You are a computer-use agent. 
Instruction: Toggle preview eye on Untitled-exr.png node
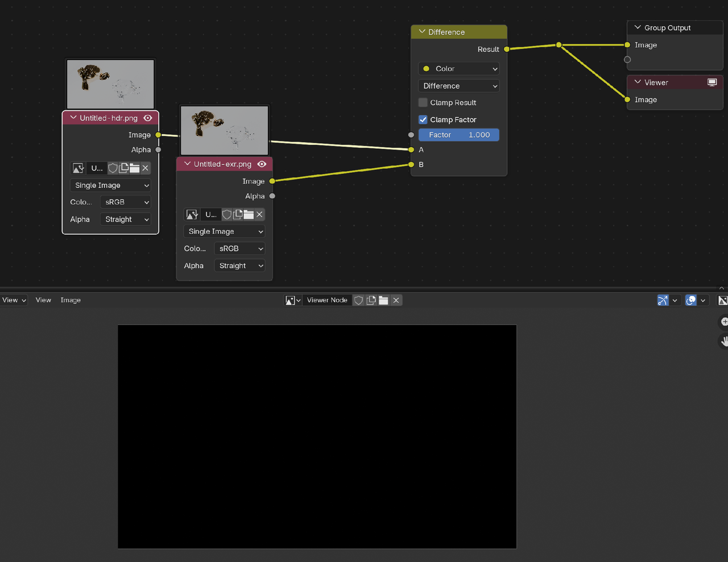point(262,164)
